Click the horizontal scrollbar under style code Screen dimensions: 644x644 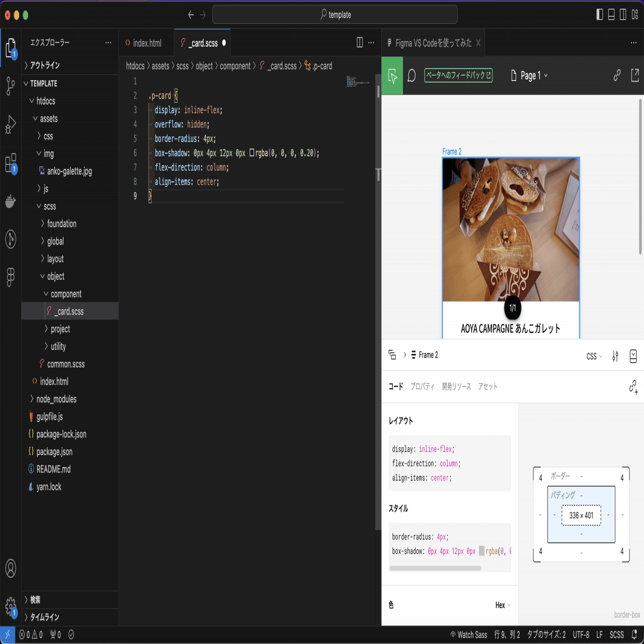point(435,569)
